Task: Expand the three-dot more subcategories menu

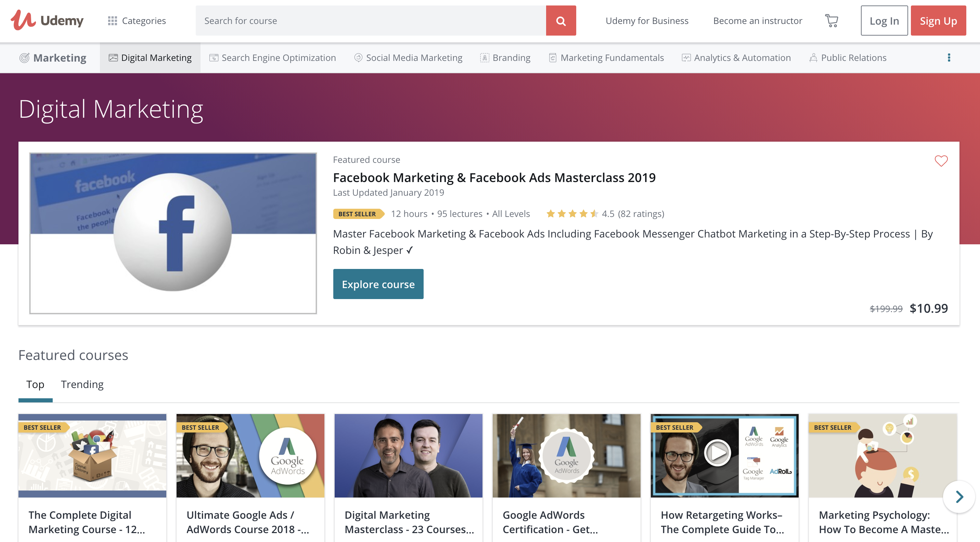Action: click(x=949, y=57)
